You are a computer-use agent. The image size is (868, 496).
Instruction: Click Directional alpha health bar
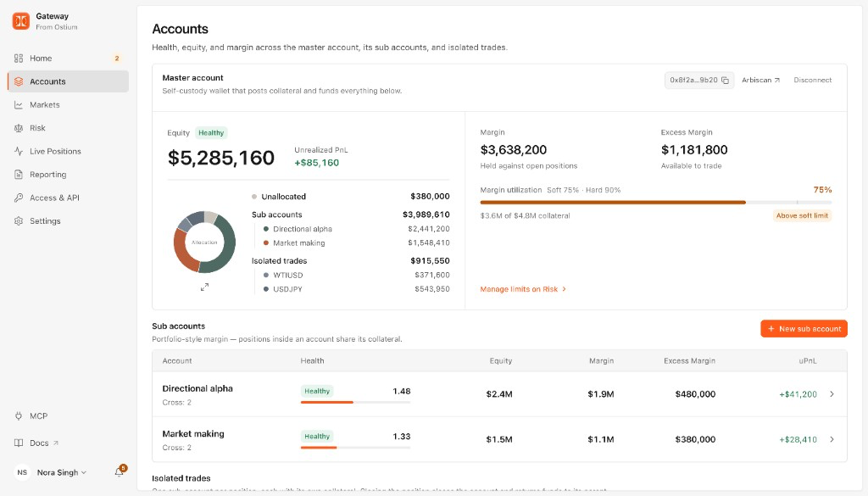pyautogui.click(x=355, y=403)
